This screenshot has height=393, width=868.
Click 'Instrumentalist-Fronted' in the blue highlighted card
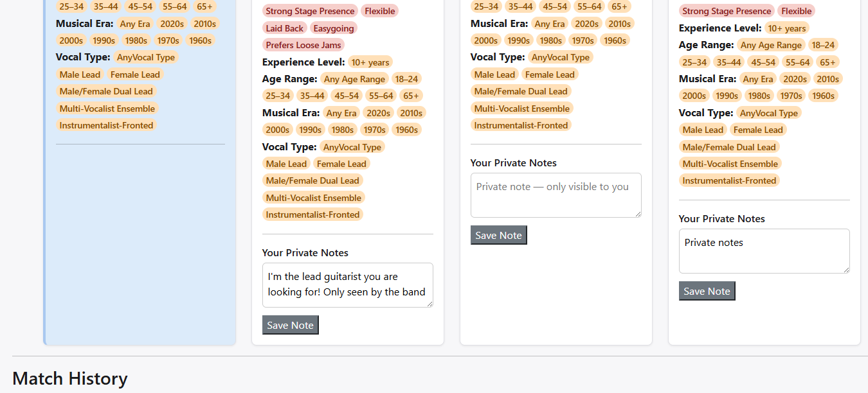pos(106,125)
